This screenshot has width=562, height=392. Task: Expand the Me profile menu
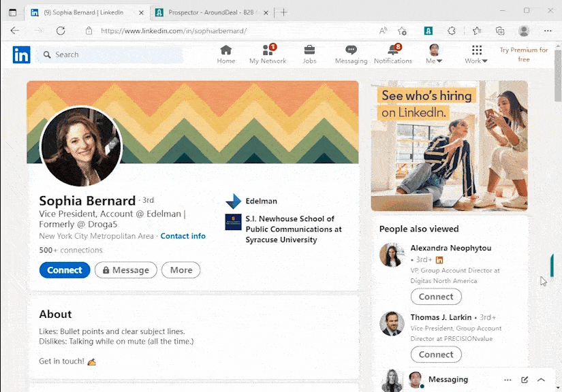[x=434, y=54]
